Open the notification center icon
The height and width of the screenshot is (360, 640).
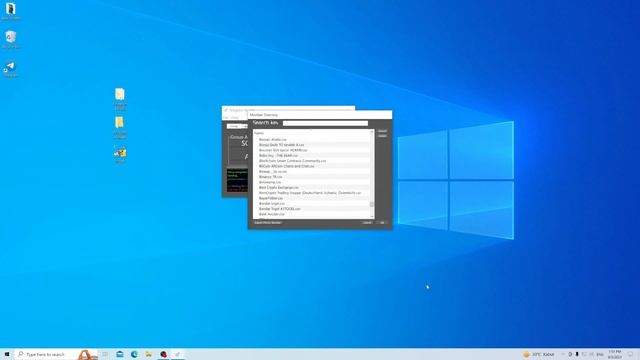[x=631, y=354]
